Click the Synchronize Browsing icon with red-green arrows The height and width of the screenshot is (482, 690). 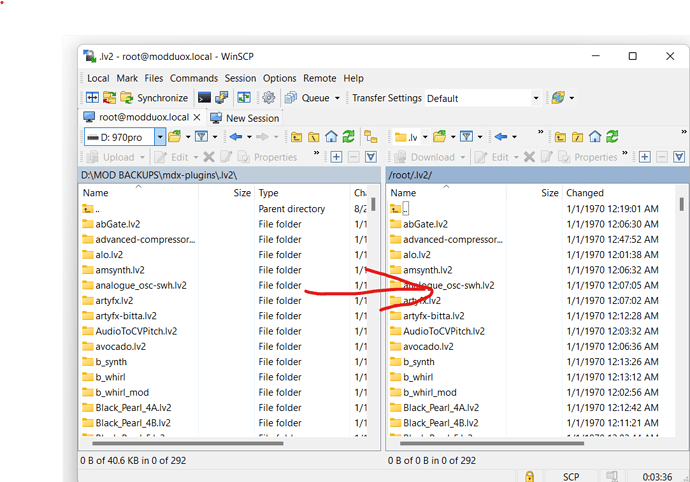click(109, 98)
